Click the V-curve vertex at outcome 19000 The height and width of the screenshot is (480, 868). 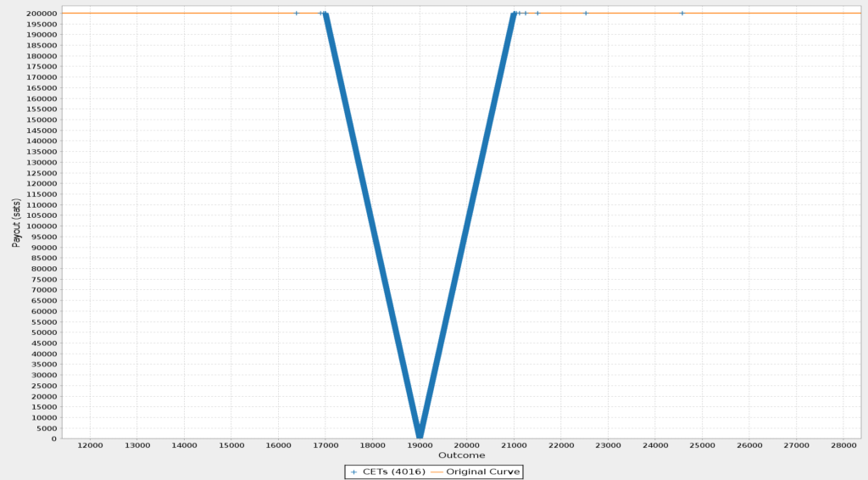[x=420, y=434]
